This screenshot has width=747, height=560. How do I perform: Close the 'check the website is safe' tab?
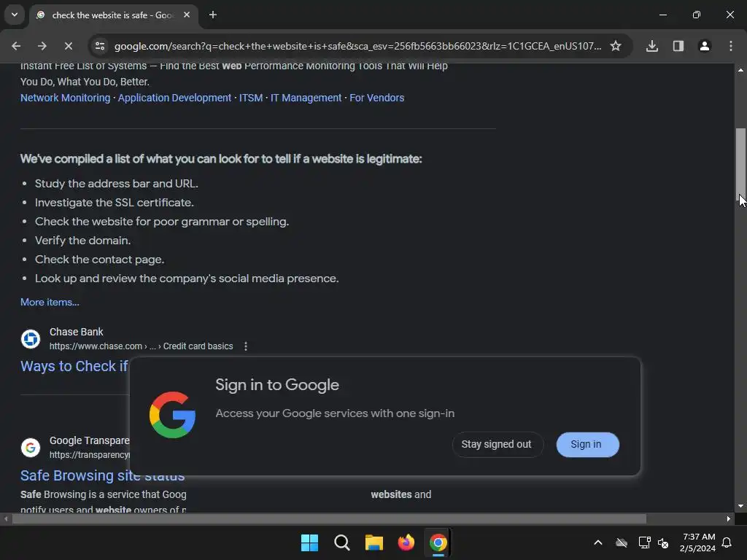187,15
